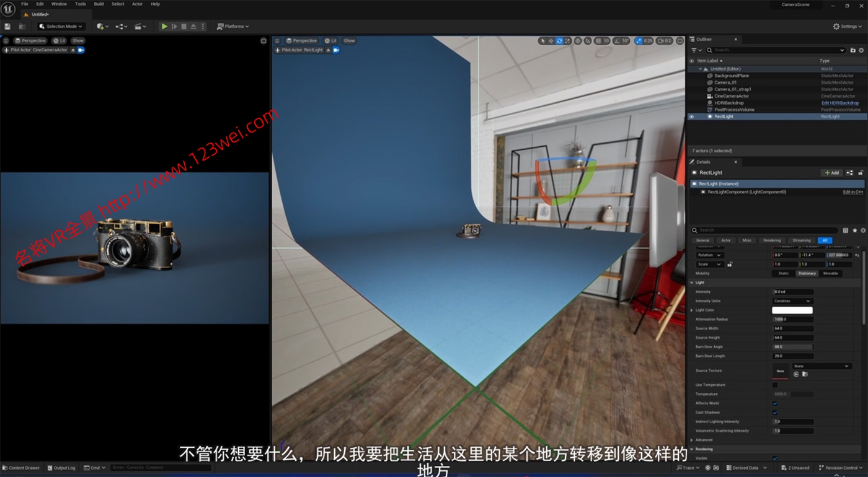The height and width of the screenshot is (477, 868).
Task: Click the Scale tool icon
Action: (x=567, y=40)
